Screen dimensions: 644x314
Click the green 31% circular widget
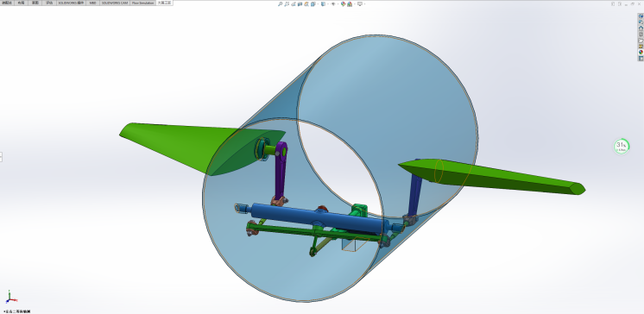pyautogui.click(x=622, y=146)
